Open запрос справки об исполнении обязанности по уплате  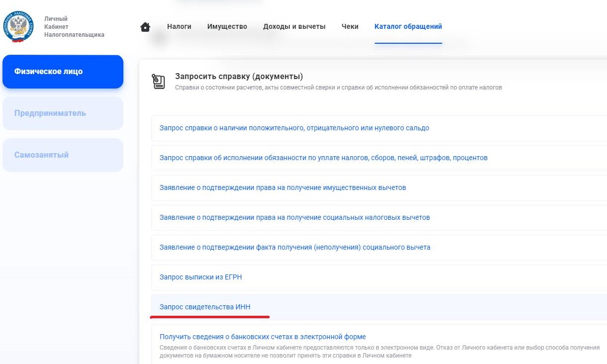coord(323,158)
